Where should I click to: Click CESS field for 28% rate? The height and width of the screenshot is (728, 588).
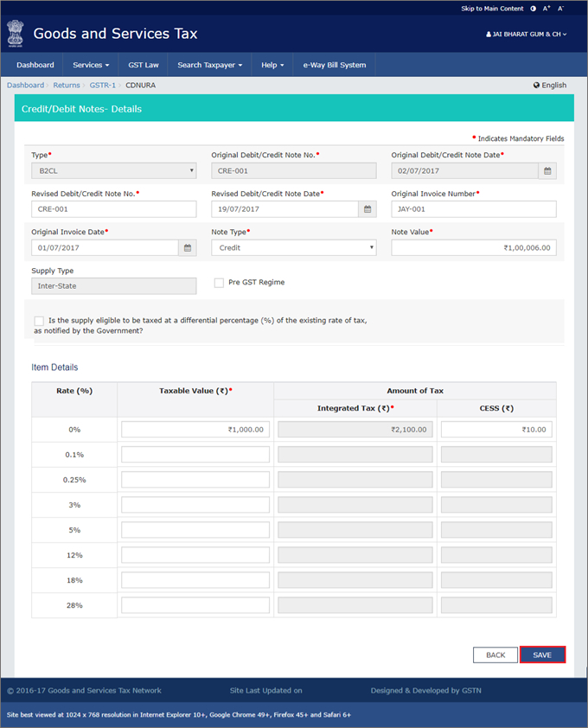click(496, 605)
